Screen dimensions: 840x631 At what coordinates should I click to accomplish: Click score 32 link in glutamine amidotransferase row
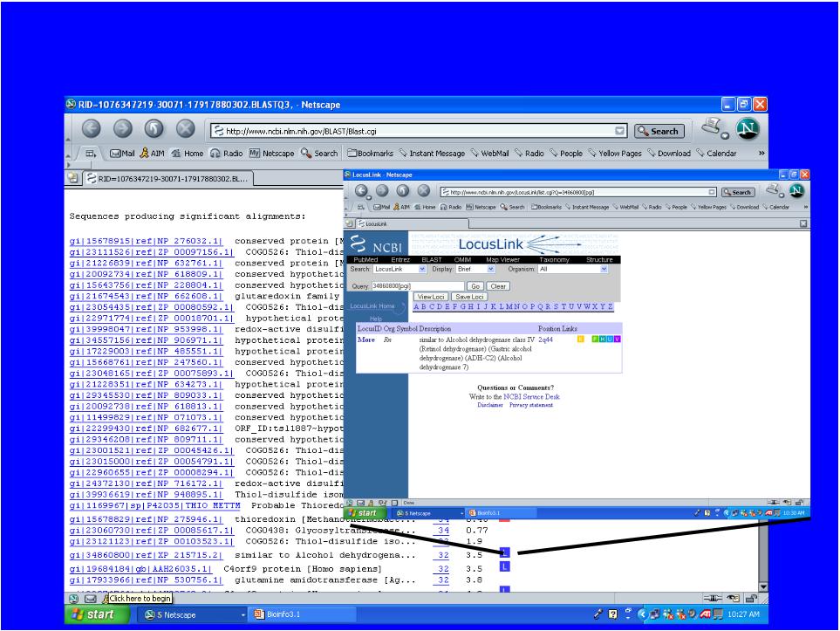[x=443, y=580]
